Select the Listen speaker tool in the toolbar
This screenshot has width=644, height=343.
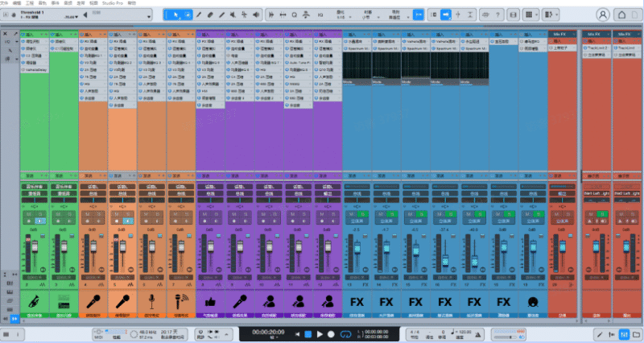click(256, 14)
